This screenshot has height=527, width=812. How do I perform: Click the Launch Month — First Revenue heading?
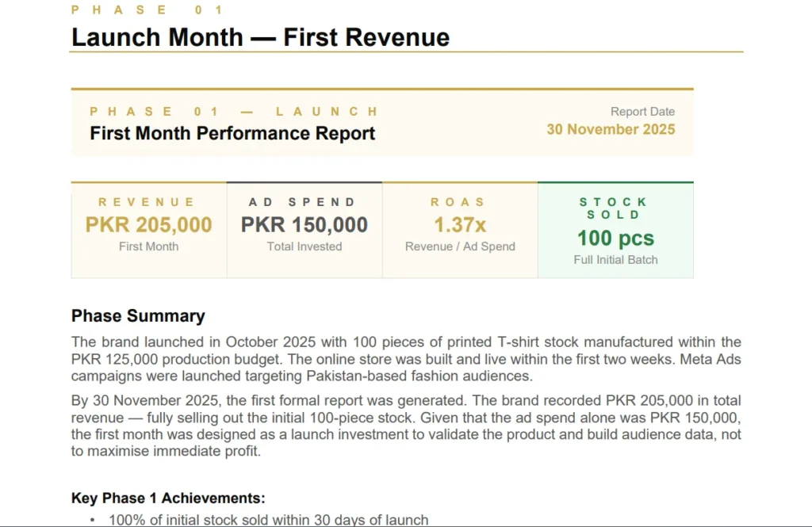[260, 37]
